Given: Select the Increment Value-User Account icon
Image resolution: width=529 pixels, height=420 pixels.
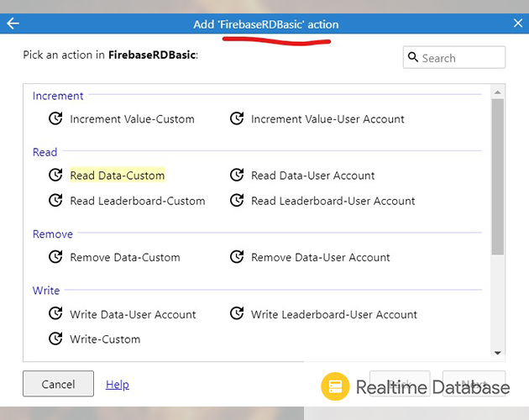Looking at the screenshot, I should pos(237,119).
